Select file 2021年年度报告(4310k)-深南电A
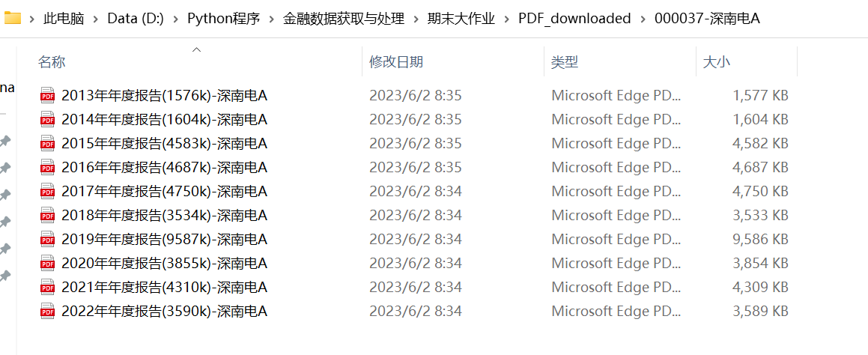The image size is (868, 355). point(165,288)
